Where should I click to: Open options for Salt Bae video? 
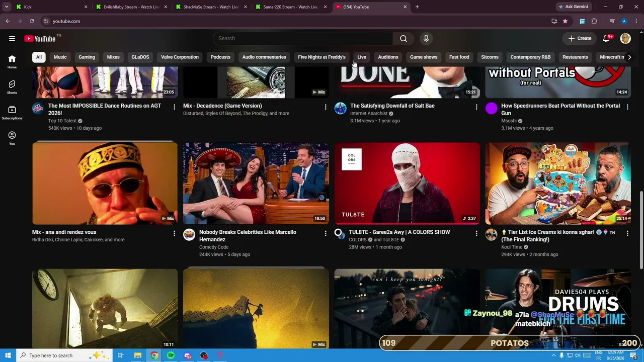coord(476,107)
